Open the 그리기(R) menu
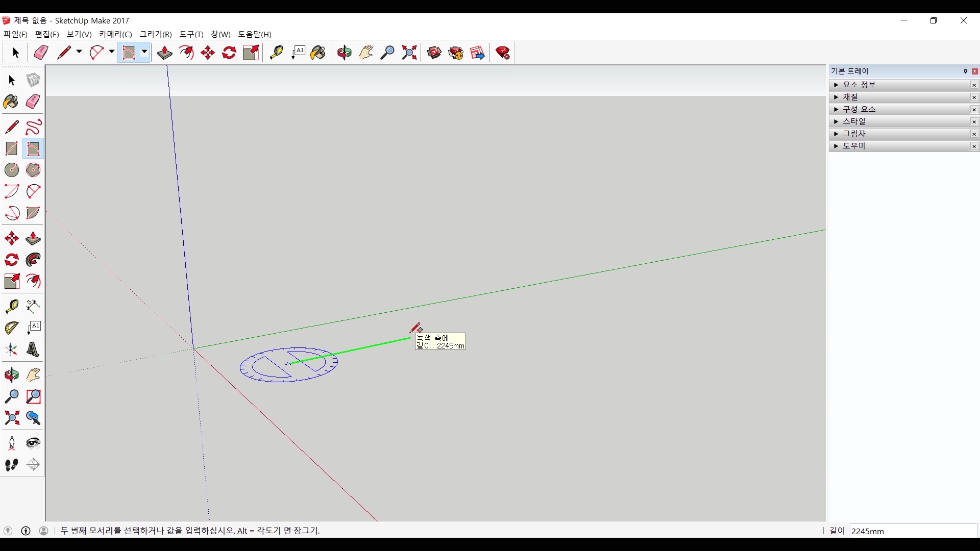This screenshot has width=980, height=551. tap(156, 34)
